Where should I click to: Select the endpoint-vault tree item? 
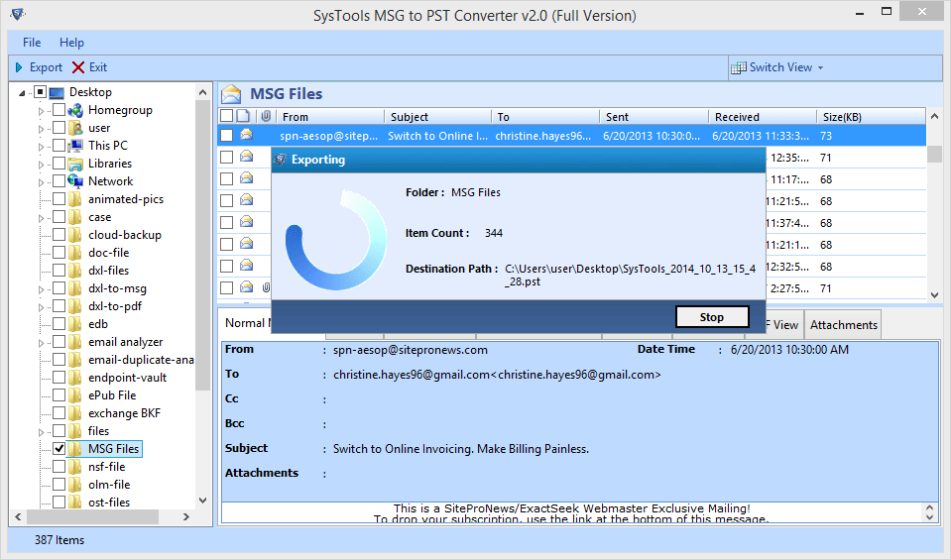127,378
